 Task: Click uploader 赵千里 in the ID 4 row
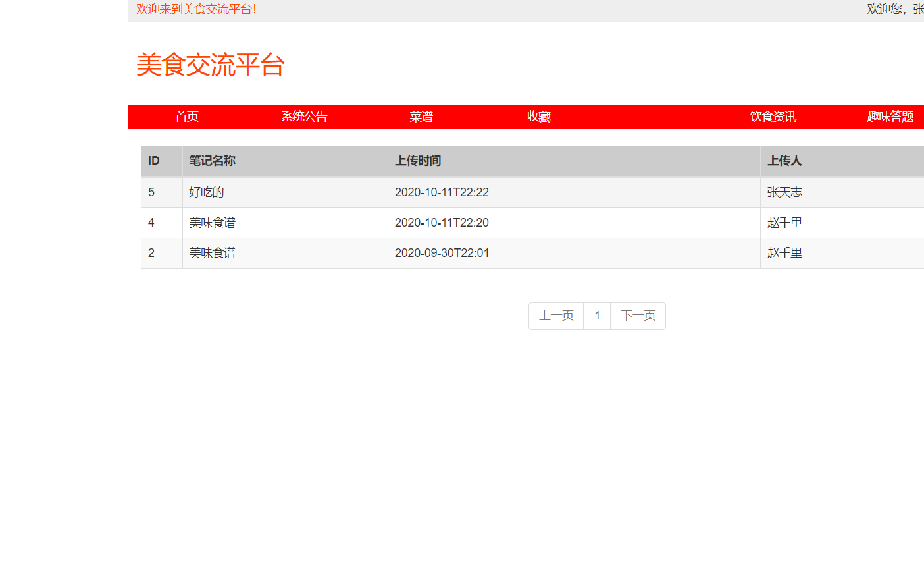pyautogui.click(x=784, y=223)
